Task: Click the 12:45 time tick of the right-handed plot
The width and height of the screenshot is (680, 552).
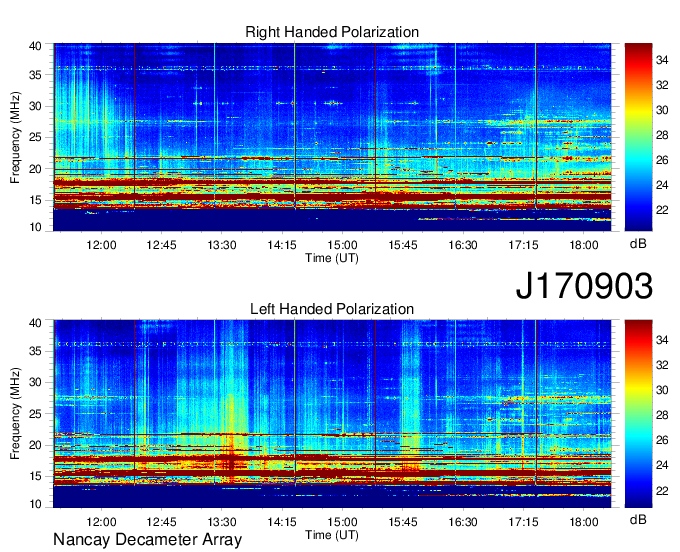Action: [161, 245]
